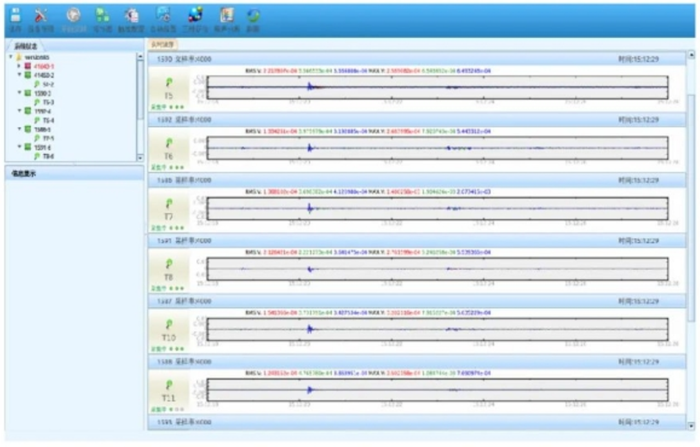The width and height of the screenshot is (700, 447).
Task: Click the green T5 sensor icon in waveform list
Action: click(169, 83)
